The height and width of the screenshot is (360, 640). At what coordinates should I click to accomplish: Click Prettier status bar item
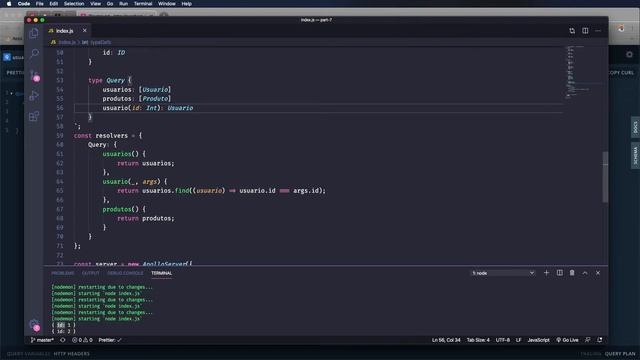pyautogui.click(x=110, y=340)
